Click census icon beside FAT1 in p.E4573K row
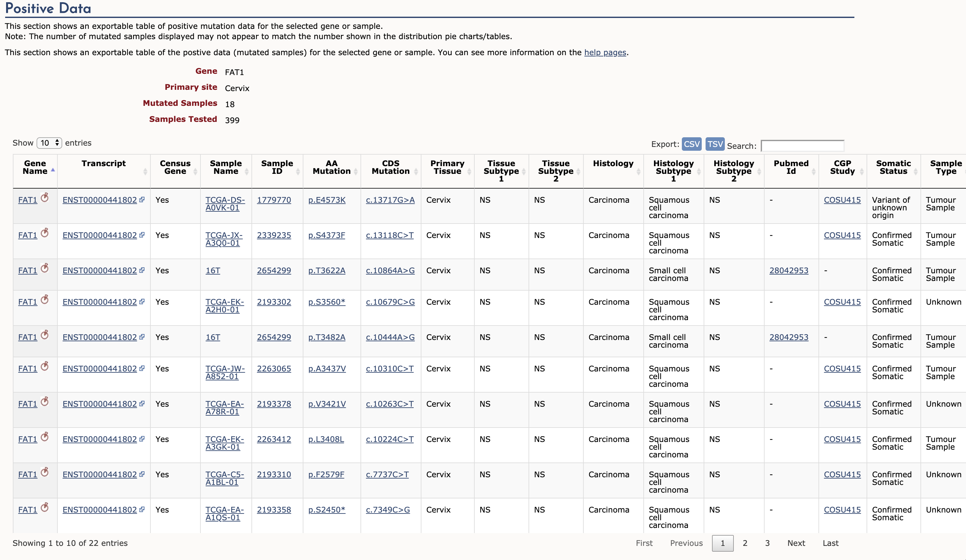 [x=45, y=197]
